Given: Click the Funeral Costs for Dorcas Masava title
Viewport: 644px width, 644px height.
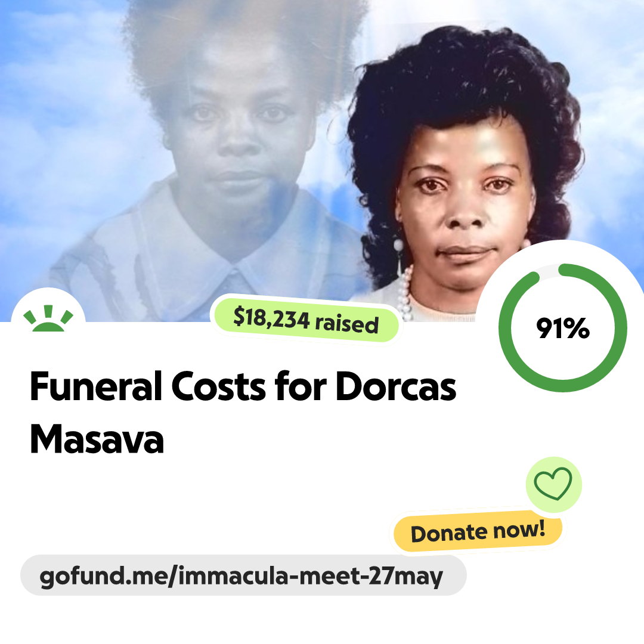Looking at the screenshot, I should click(243, 413).
